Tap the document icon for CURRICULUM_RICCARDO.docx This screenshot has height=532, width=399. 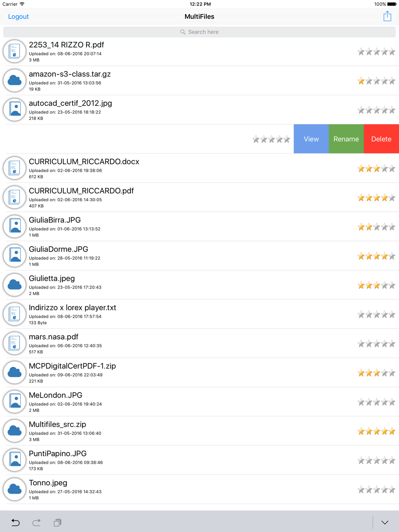[15, 168]
